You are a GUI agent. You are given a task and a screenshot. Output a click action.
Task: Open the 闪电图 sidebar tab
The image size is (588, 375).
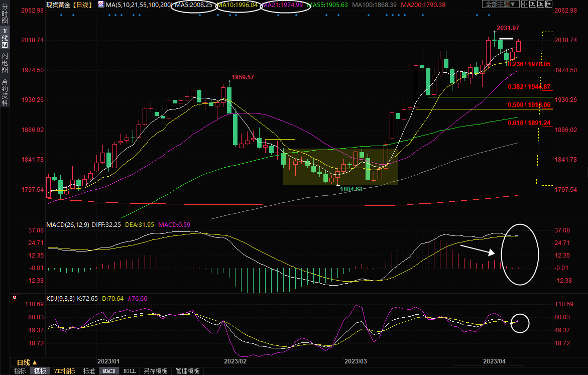point(5,62)
